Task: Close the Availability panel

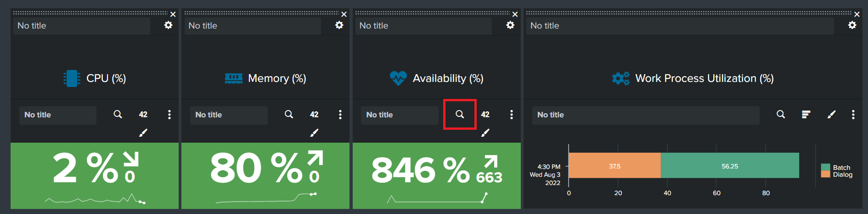Action: click(515, 14)
